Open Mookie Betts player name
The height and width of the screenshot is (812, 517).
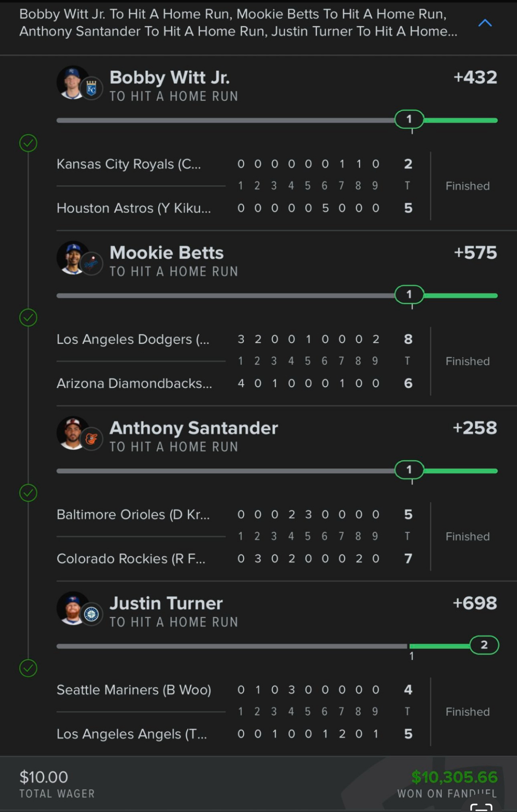tap(166, 253)
